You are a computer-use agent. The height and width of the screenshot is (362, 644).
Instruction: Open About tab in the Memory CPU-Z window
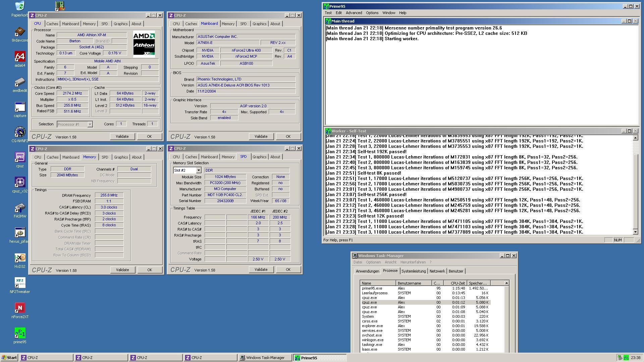tap(137, 157)
